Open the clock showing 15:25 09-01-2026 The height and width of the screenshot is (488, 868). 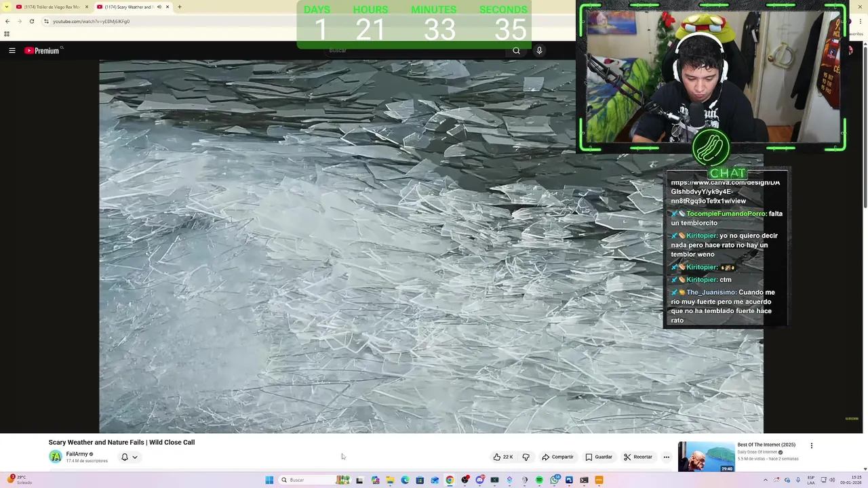point(851,480)
